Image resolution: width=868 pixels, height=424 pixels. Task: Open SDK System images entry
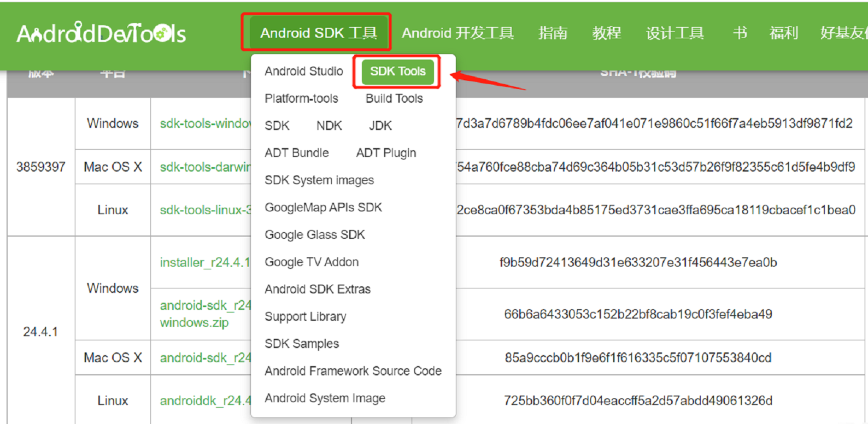click(319, 180)
